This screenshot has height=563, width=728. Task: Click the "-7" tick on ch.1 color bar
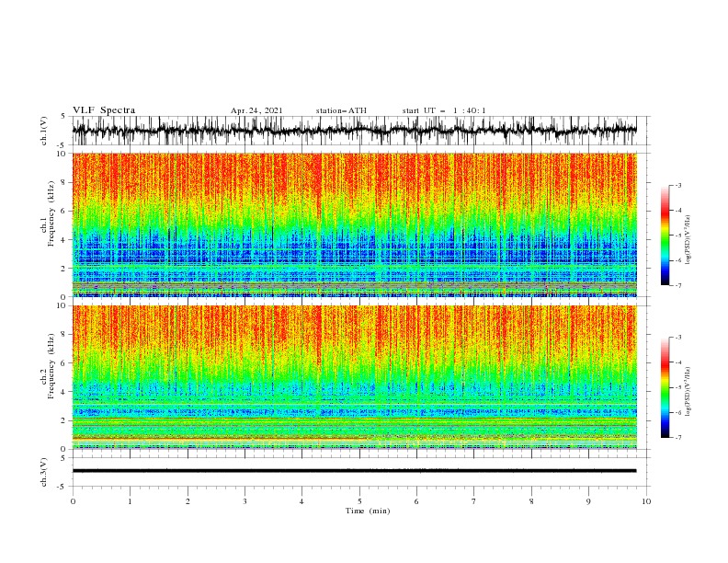pyautogui.click(x=678, y=286)
